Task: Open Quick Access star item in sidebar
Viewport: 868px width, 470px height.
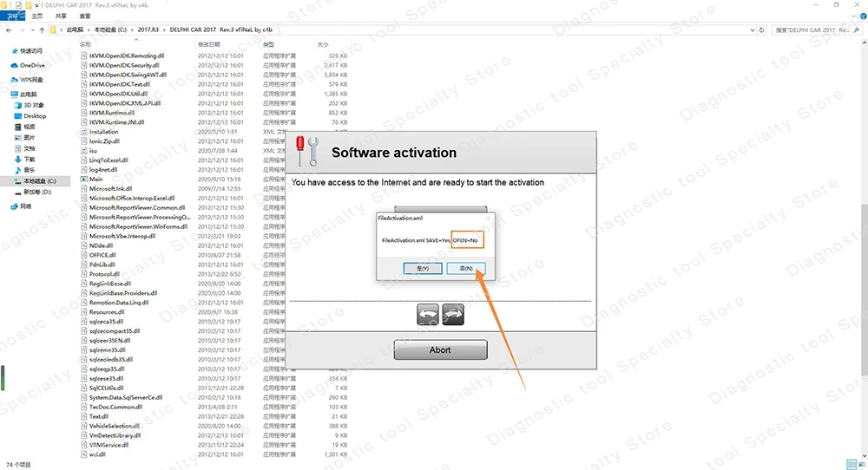Action: [15, 51]
